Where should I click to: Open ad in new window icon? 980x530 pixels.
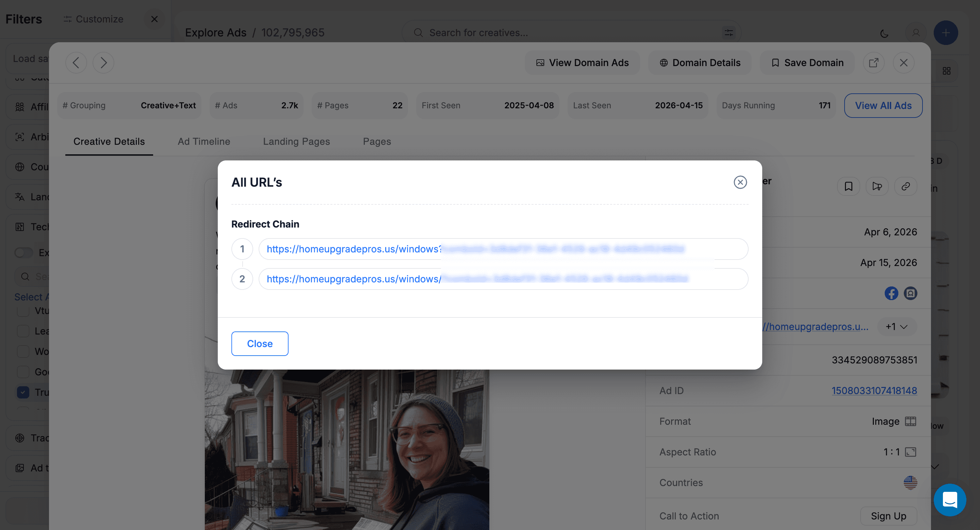(x=873, y=62)
